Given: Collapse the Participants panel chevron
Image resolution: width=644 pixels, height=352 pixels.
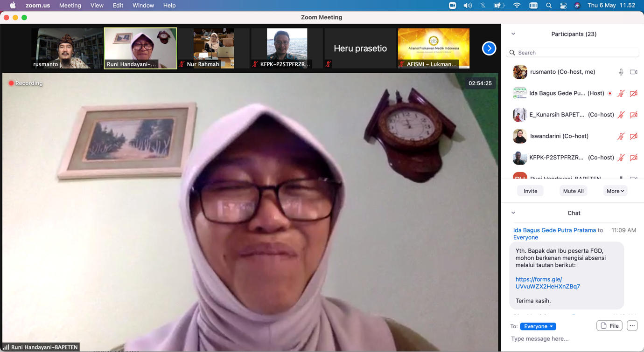Looking at the screenshot, I should tap(513, 34).
